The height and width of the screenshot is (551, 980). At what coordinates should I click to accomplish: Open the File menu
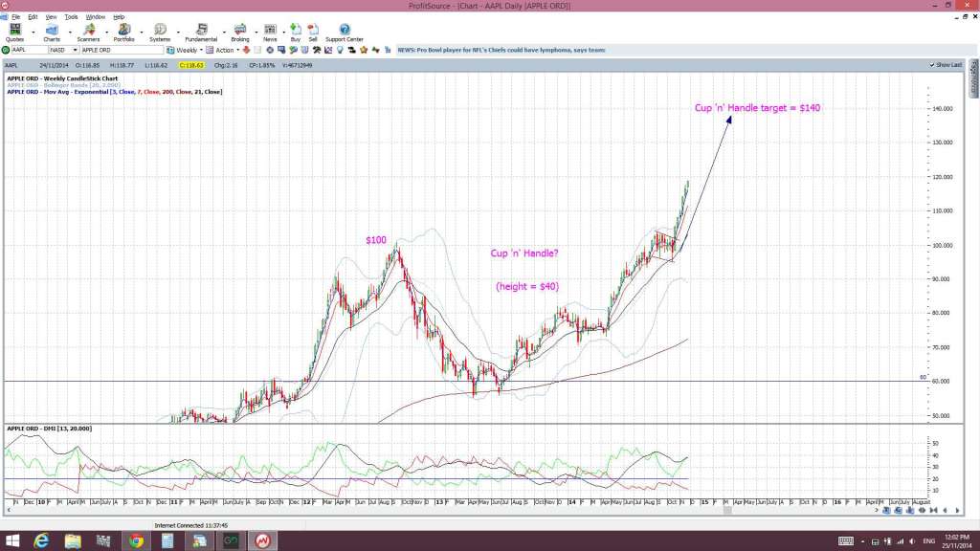(16, 17)
